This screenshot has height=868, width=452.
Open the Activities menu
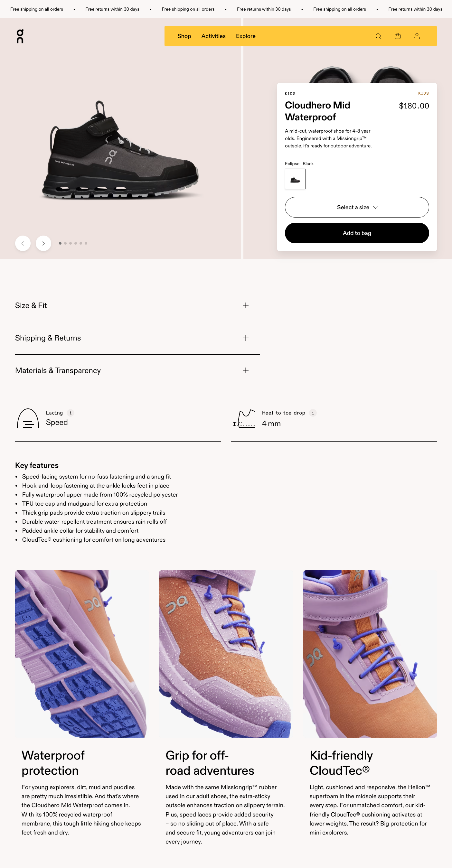[213, 36]
